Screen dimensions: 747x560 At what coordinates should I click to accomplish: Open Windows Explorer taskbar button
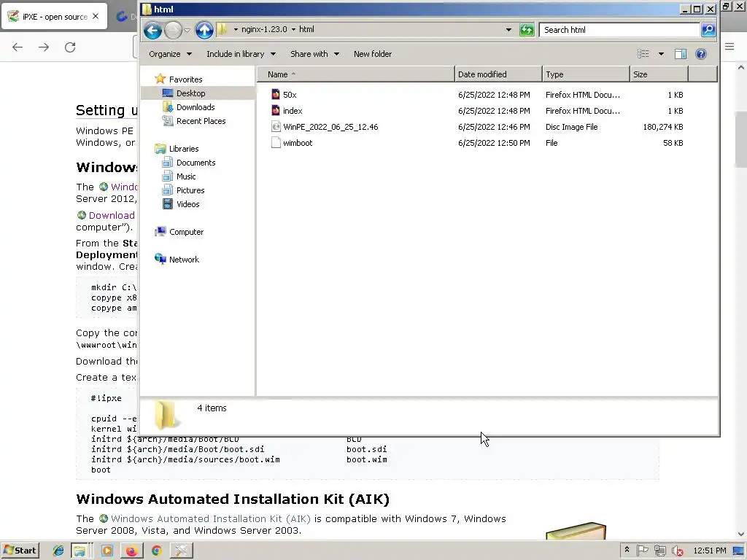click(x=81, y=551)
